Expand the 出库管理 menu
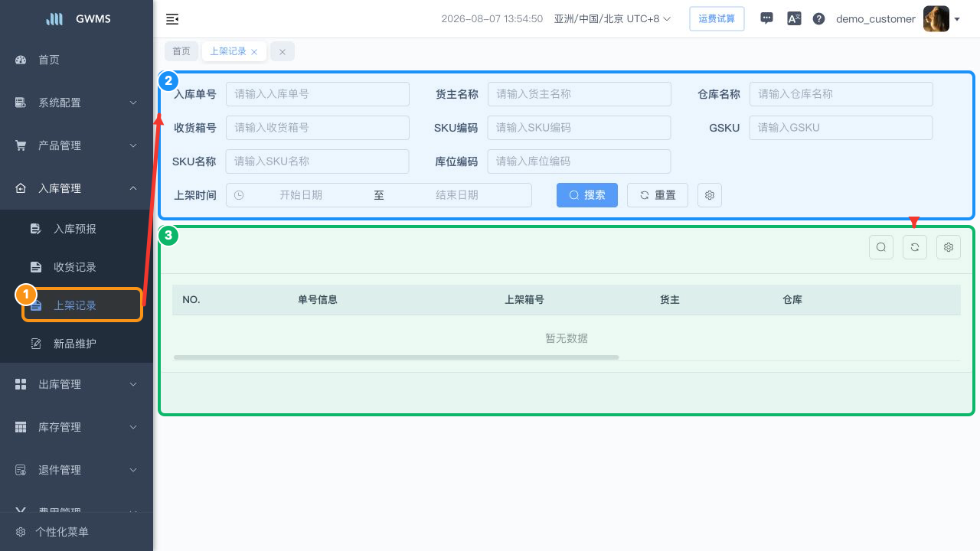 coord(77,384)
